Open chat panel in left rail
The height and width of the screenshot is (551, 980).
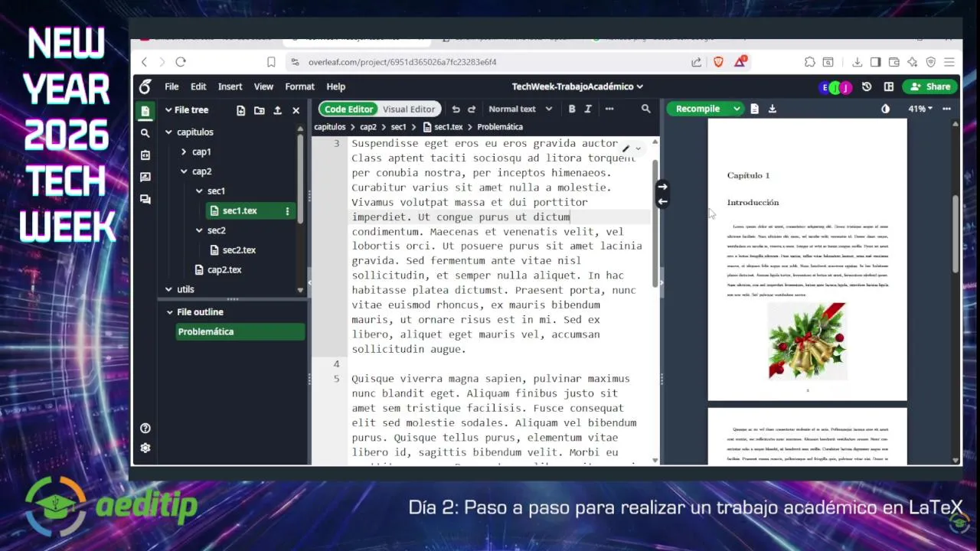(x=145, y=199)
